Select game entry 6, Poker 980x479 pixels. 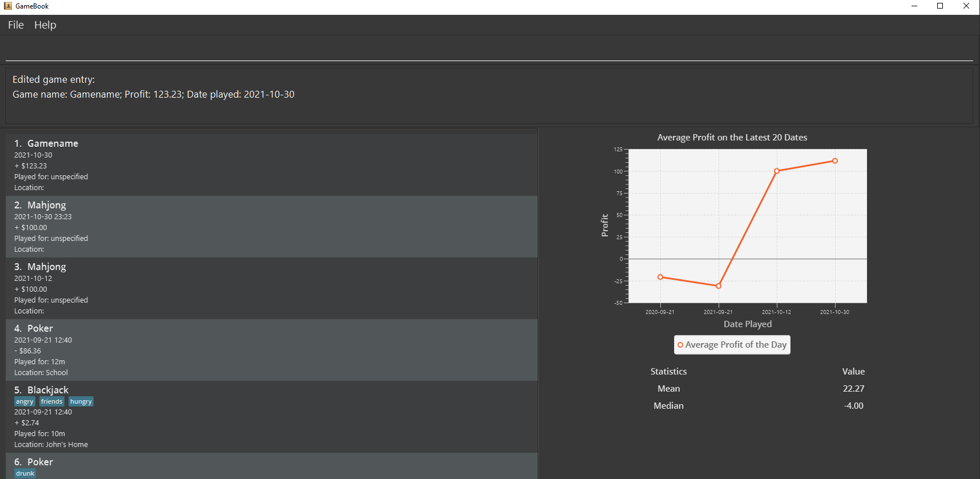tap(272, 466)
